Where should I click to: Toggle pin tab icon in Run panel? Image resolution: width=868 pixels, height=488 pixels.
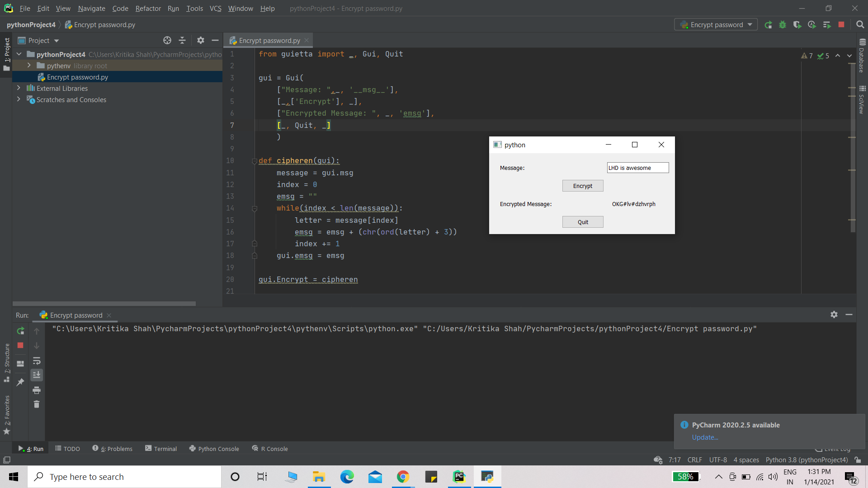tap(20, 382)
